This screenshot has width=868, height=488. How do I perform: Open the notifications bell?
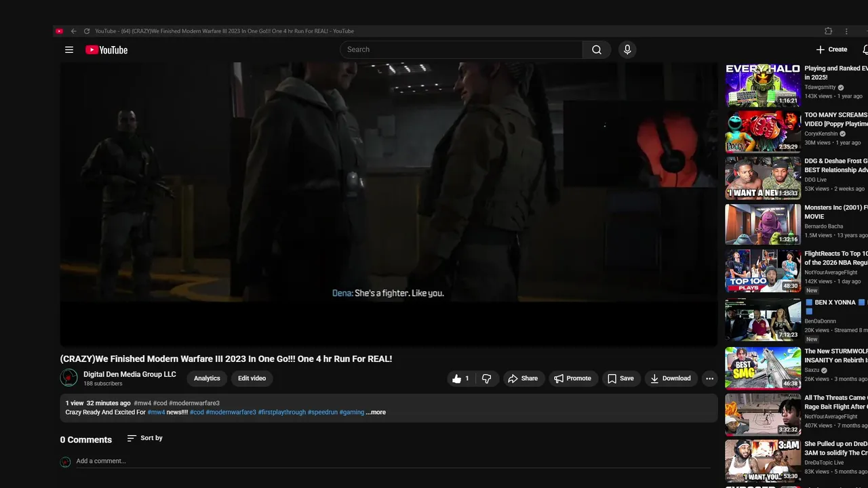865,49
